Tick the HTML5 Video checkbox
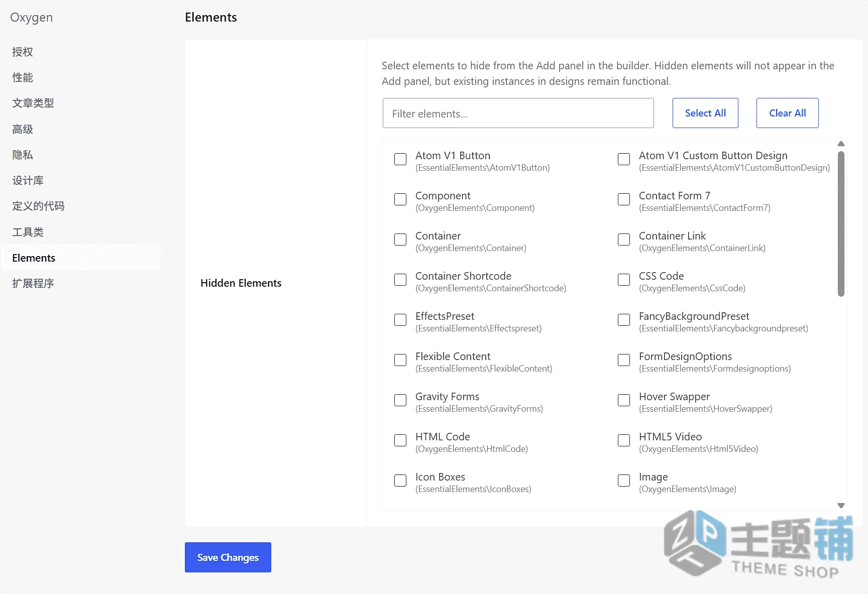 coord(624,440)
